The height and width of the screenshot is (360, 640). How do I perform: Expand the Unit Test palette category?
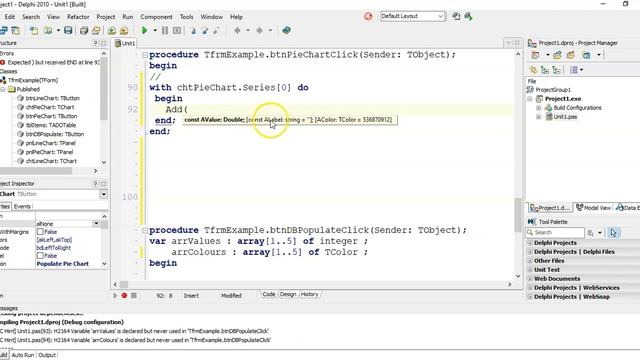coord(530,270)
